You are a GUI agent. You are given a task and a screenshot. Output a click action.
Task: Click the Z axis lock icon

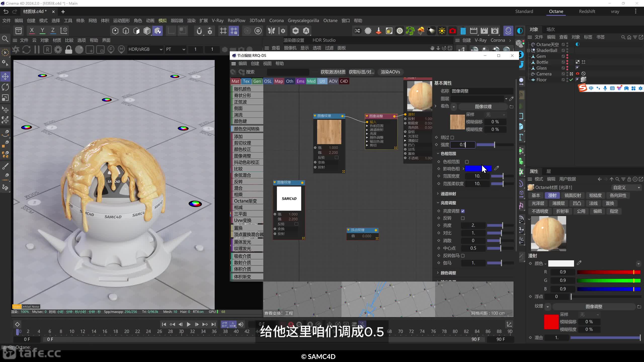click(53, 31)
